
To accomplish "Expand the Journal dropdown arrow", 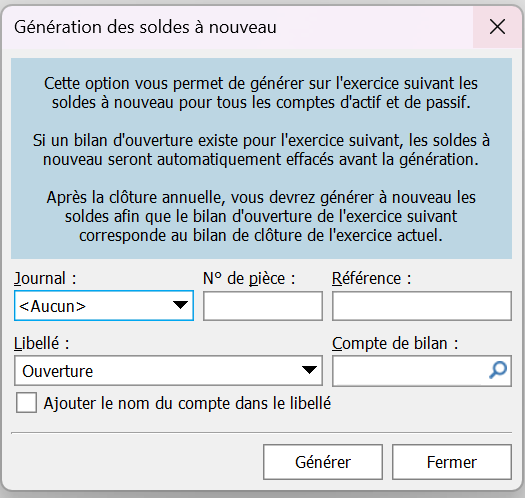I will click(180, 305).
